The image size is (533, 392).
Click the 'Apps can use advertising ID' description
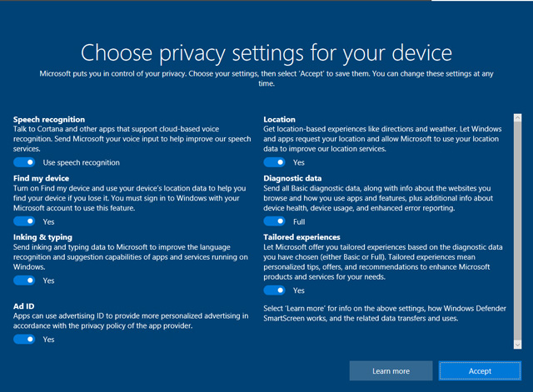131,320
